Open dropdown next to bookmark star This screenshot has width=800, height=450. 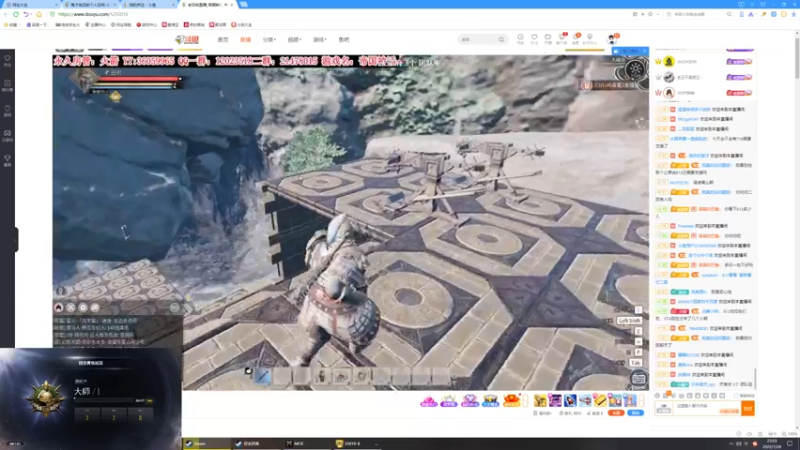658,14
